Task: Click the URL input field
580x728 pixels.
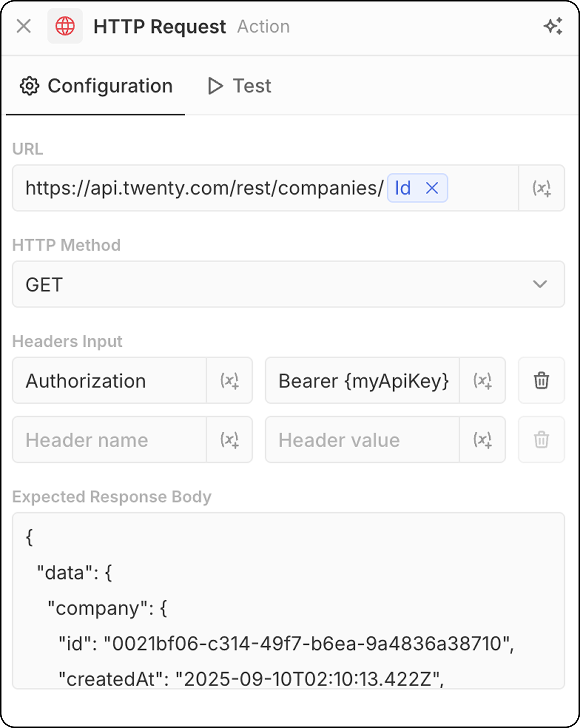Action: [x=265, y=188]
